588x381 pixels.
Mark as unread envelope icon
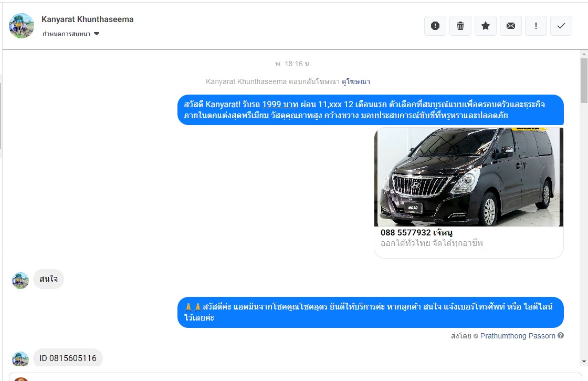[x=511, y=26]
